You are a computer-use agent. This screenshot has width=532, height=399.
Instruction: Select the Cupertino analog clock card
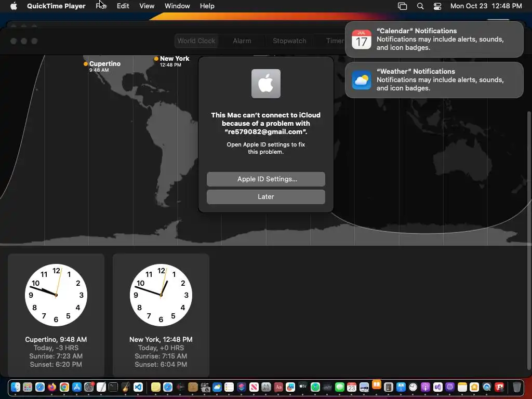point(56,315)
